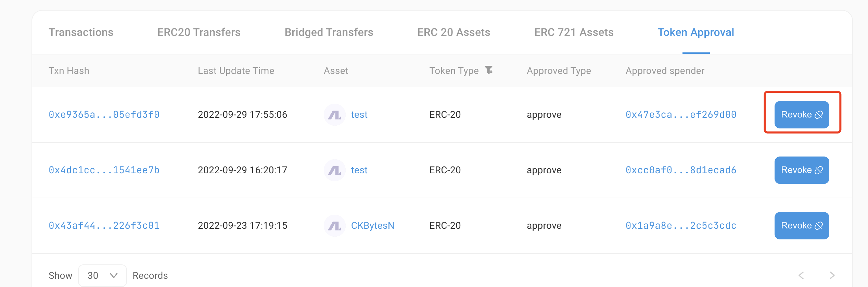868x287 pixels.
Task: Click the unlink icon beside CKBytesN Revoke
Action: 818,225
